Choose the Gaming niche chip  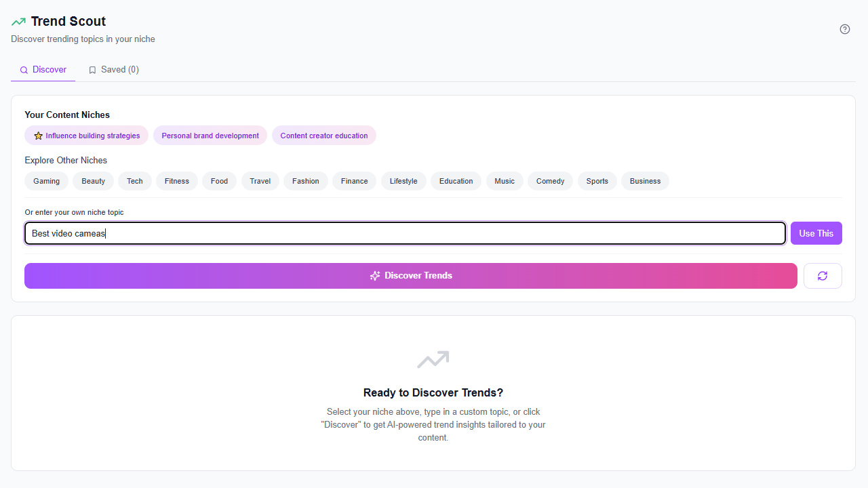(47, 181)
